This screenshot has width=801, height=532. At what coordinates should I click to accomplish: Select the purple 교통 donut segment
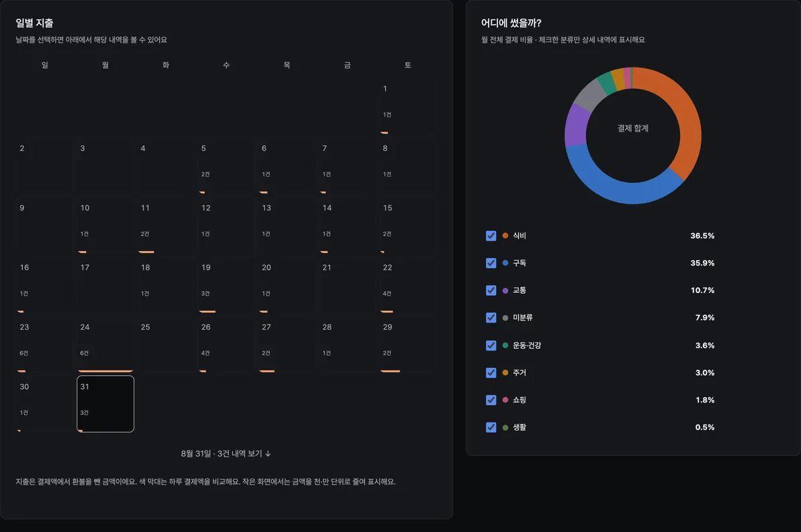pos(575,125)
